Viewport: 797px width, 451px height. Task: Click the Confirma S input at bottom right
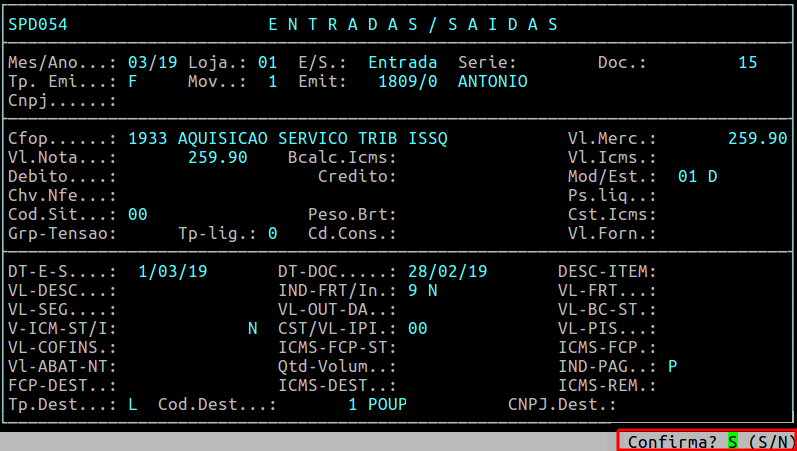pos(732,441)
